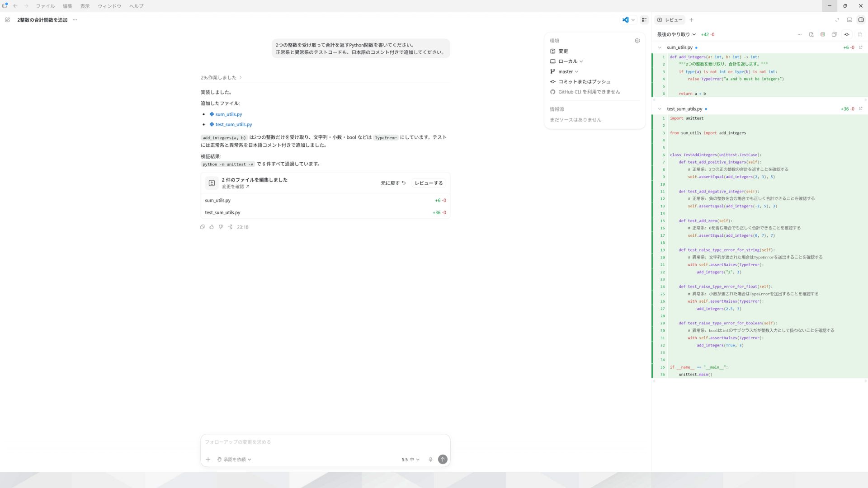Open the 5.5 中 model selector dropdown
The image size is (868, 488).
pos(410,460)
